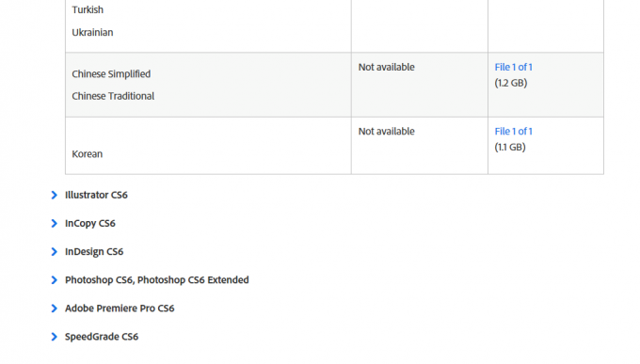
Task: Click the Turkish language entry
Action: tap(88, 9)
